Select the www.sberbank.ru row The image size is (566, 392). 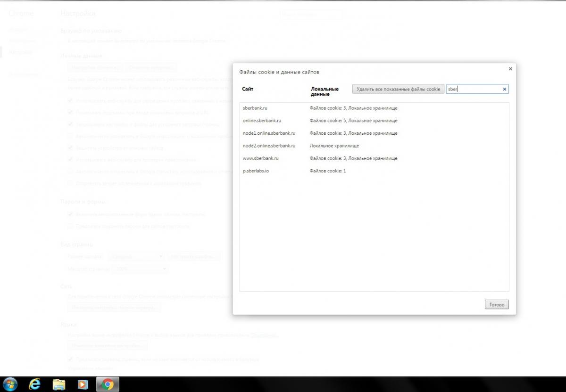260,158
